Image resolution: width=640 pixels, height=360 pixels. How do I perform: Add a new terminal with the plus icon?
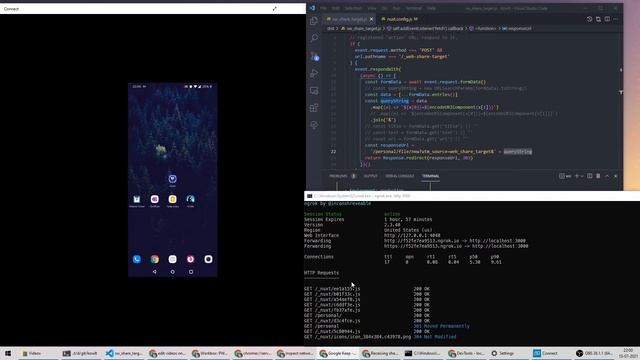point(577,176)
